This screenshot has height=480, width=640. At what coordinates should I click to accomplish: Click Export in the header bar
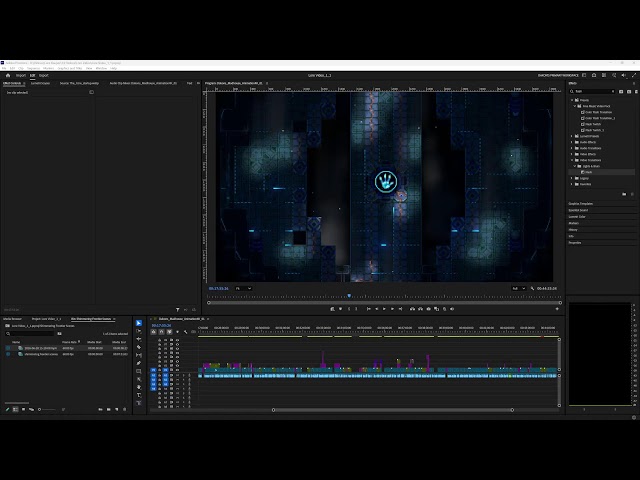pos(44,75)
